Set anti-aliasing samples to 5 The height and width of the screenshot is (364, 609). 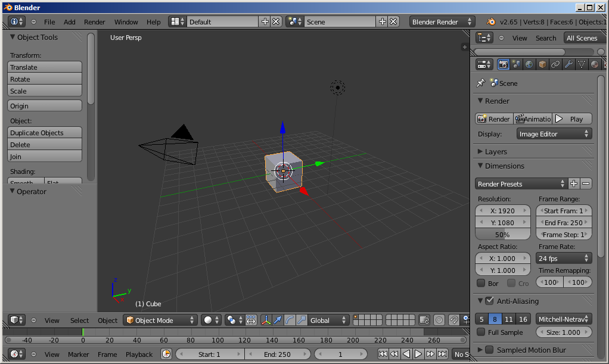click(481, 319)
